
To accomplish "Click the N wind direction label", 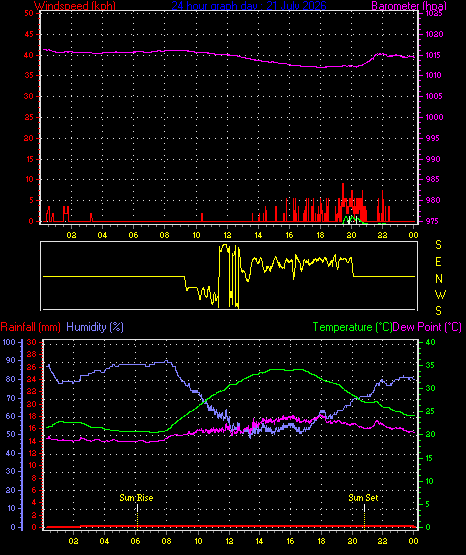I will (439, 279).
